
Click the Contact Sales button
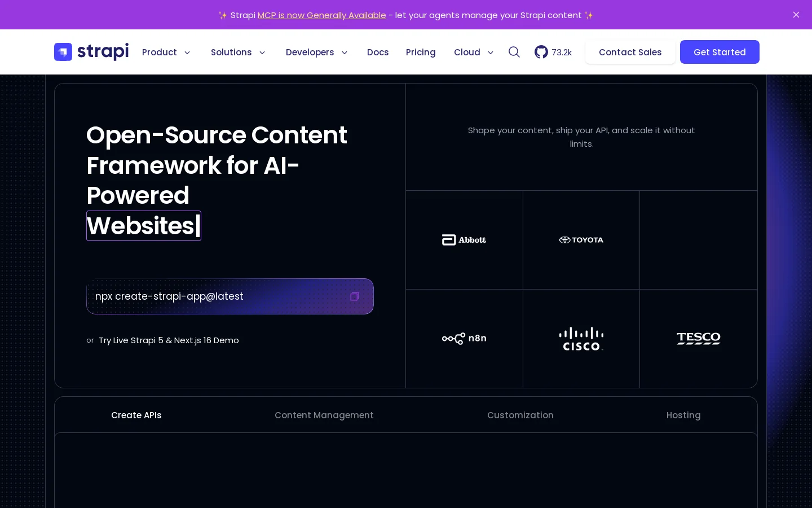pyautogui.click(x=630, y=52)
